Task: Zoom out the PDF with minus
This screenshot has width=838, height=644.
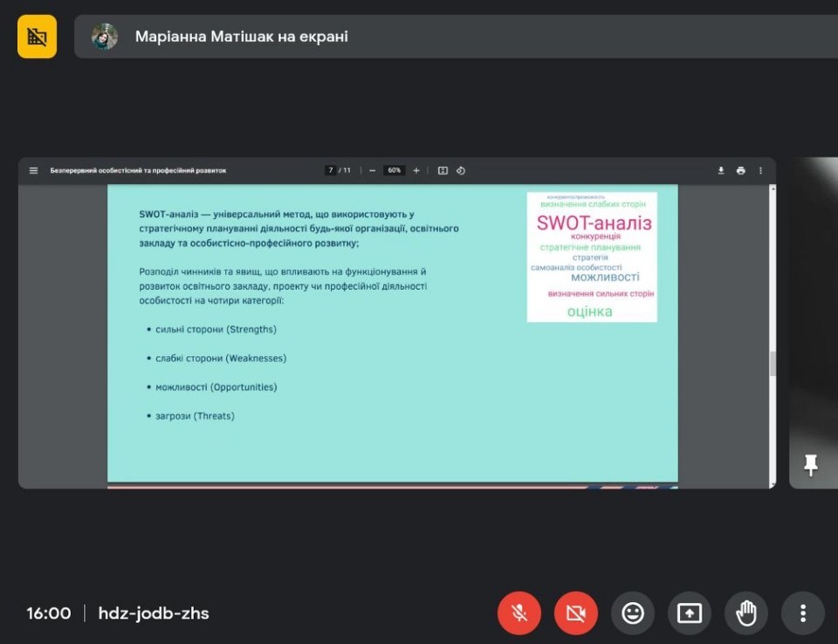Action: coord(373,170)
